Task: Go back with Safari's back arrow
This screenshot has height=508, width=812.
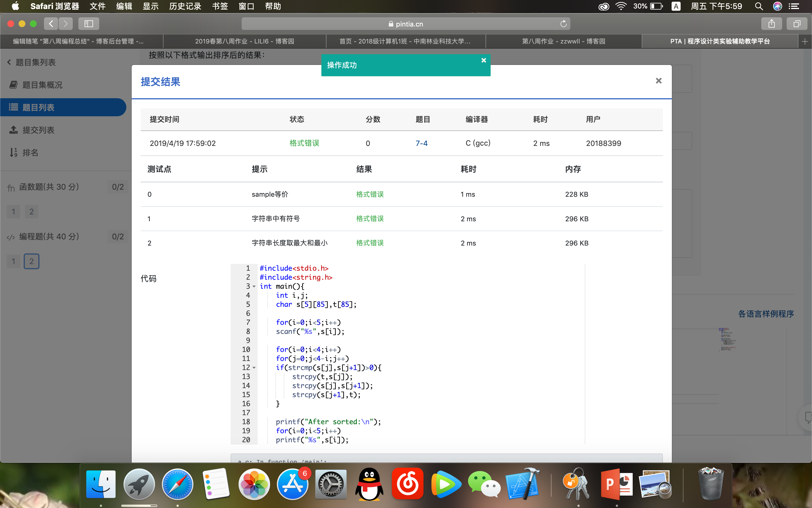Action: click(51, 23)
